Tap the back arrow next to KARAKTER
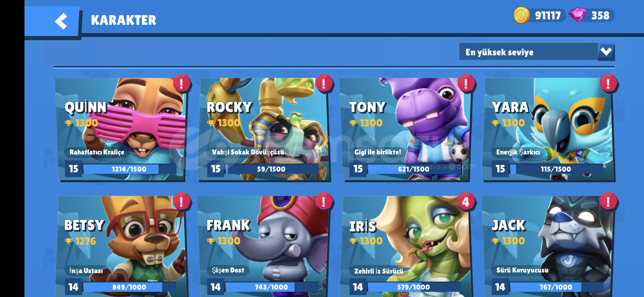644x297 pixels. click(x=61, y=21)
